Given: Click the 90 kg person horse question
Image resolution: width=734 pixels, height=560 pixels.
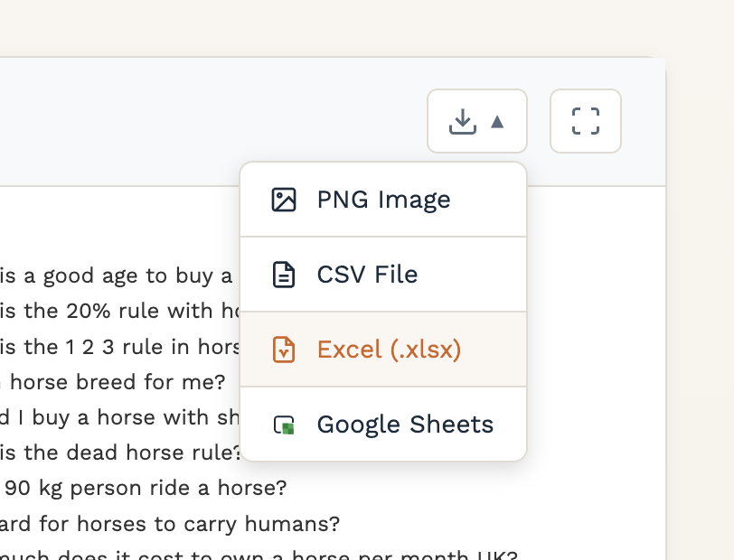Looking at the screenshot, I should [x=145, y=488].
